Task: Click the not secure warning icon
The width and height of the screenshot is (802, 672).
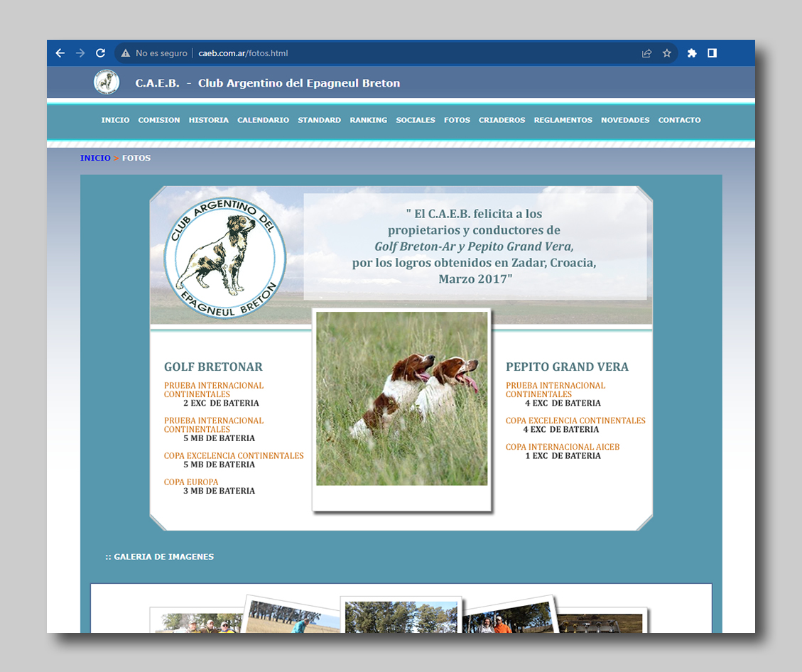Action: (126, 53)
